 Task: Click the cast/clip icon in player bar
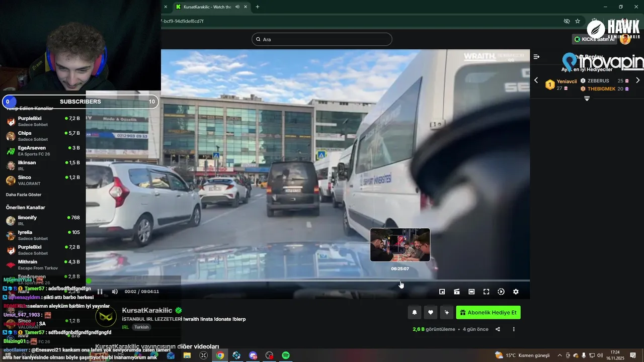[x=457, y=292]
